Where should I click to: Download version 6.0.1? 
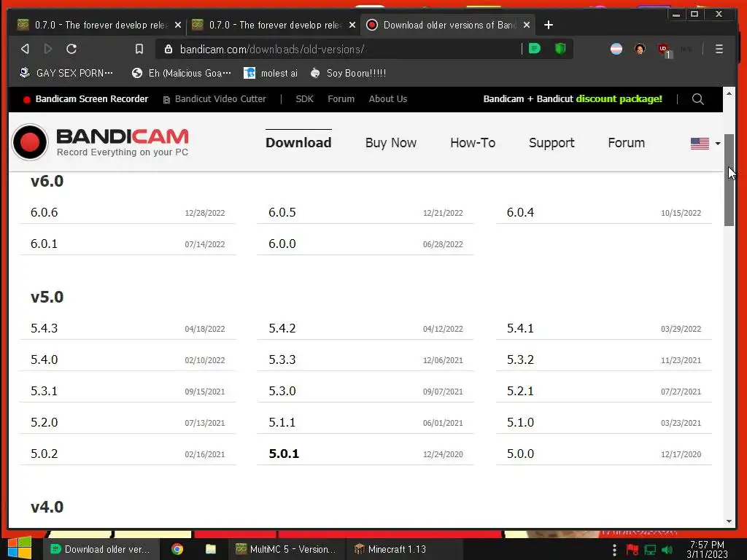point(44,244)
